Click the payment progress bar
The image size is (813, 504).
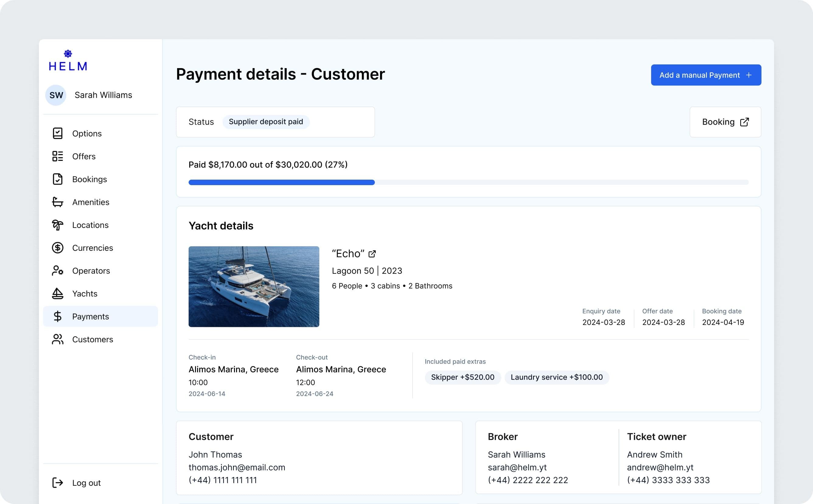pyautogui.click(x=468, y=182)
